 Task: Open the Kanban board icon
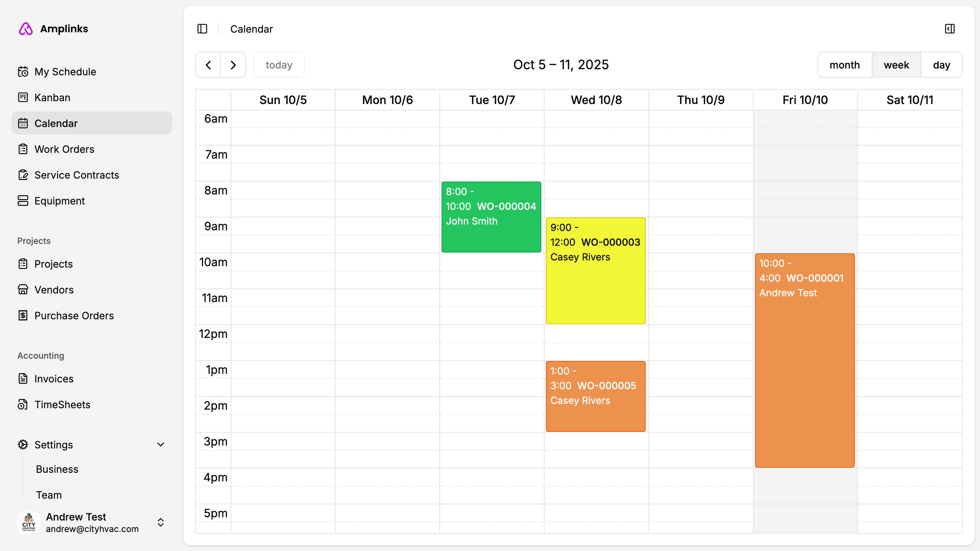click(x=23, y=98)
